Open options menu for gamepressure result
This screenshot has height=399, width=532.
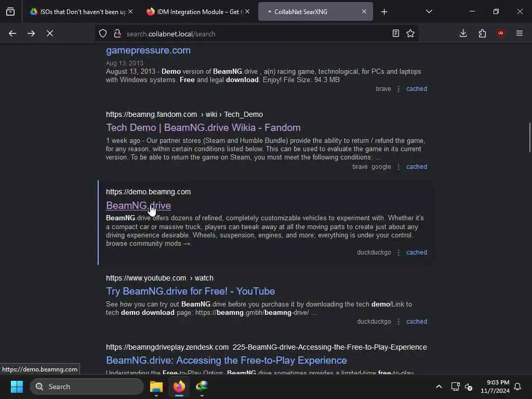[398, 89]
